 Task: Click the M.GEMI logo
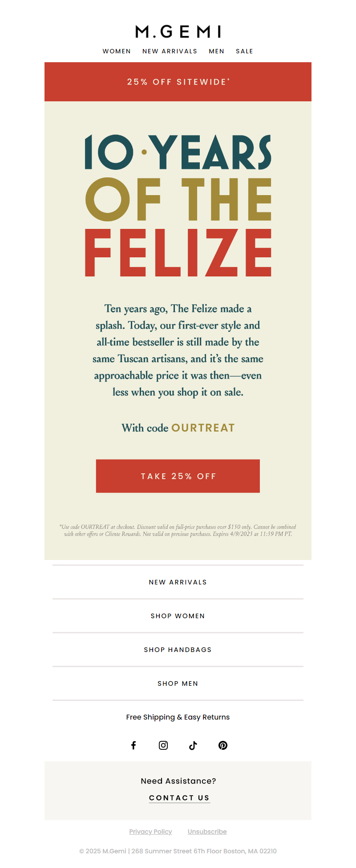[x=178, y=32]
